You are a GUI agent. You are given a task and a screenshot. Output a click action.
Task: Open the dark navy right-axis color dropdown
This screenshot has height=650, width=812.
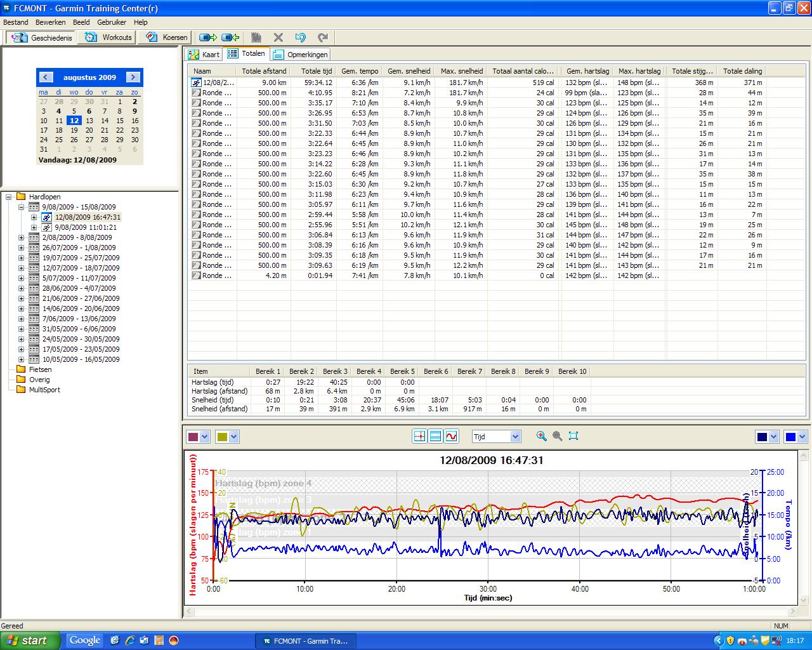click(x=774, y=437)
